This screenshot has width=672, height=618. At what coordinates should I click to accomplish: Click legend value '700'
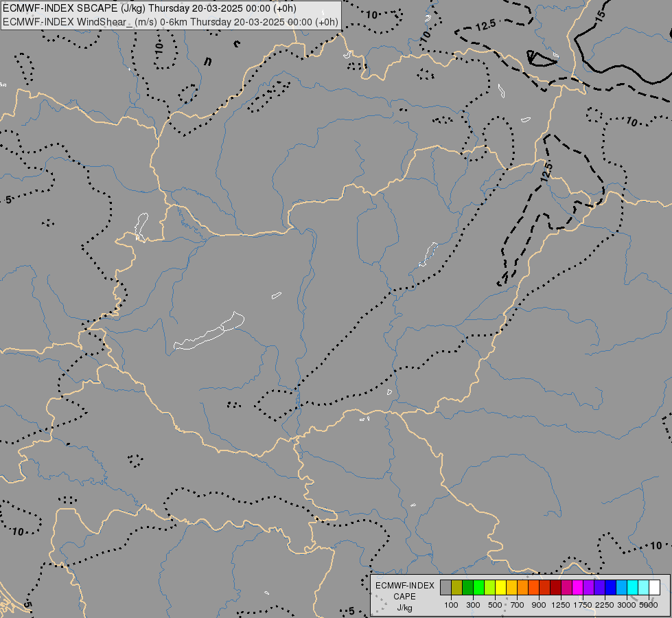click(518, 605)
